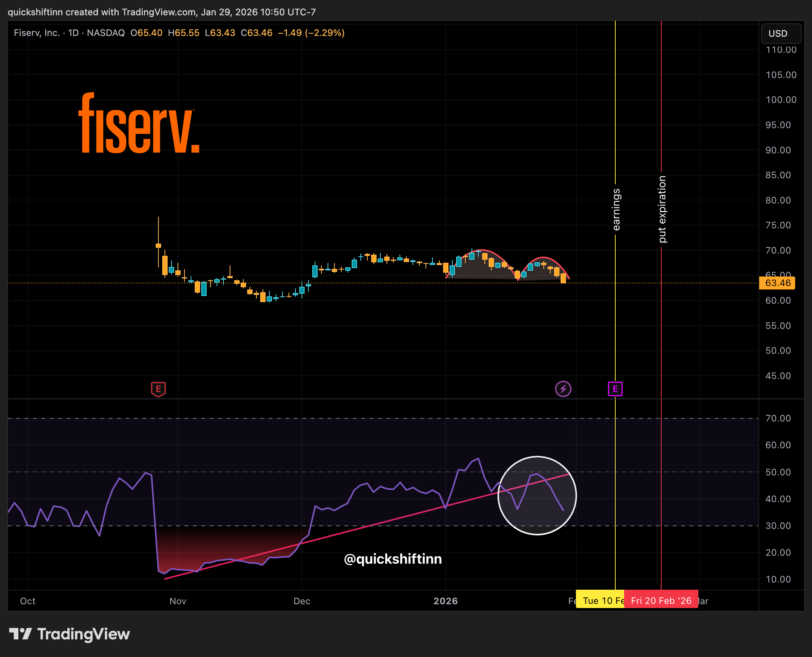Click the 'earnings' vertical line label
Image resolution: width=812 pixels, height=657 pixels.
(616, 210)
